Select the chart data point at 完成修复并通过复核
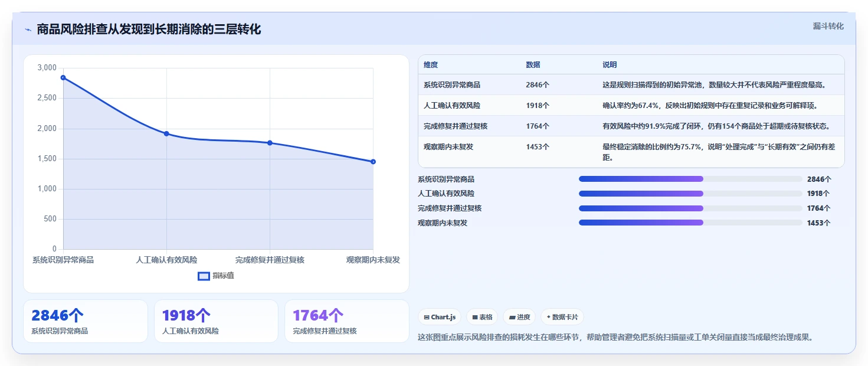868x366 pixels. pyautogui.click(x=270, y=143)
